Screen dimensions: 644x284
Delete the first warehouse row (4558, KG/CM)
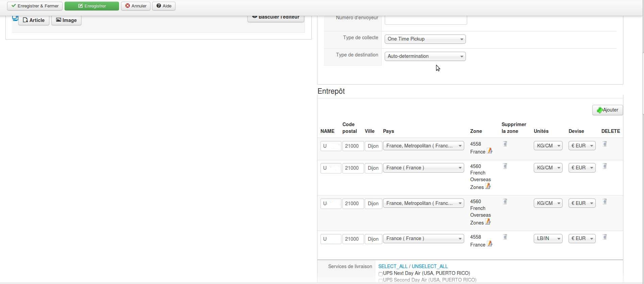point(605,144)
